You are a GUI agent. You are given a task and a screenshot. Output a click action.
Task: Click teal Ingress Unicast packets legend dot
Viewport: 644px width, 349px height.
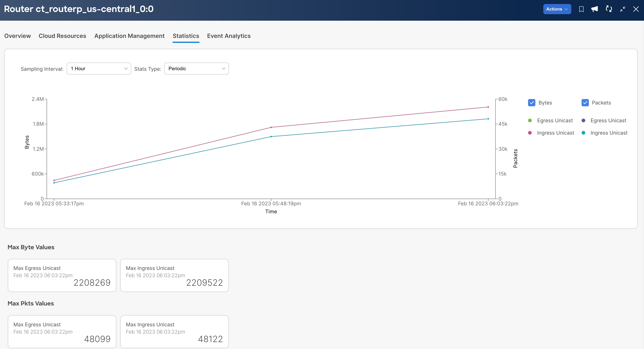point(583,133)
